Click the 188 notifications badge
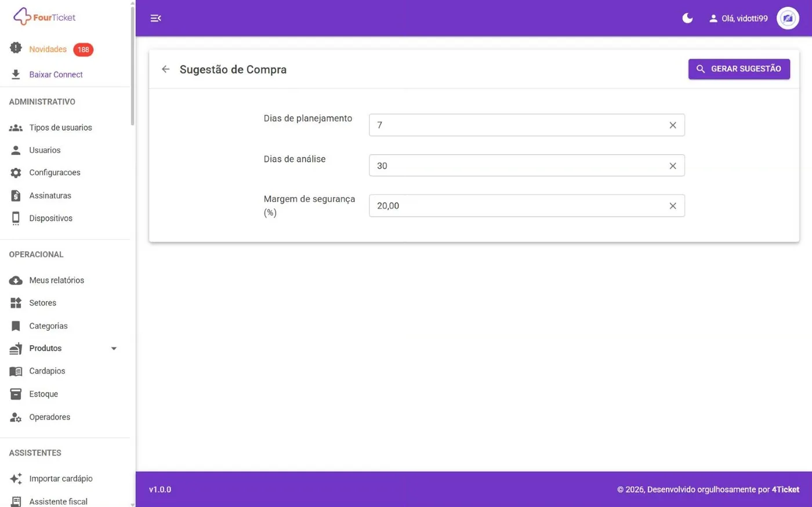Viewport: 812px width, 507px height. [x=84, y=50]
